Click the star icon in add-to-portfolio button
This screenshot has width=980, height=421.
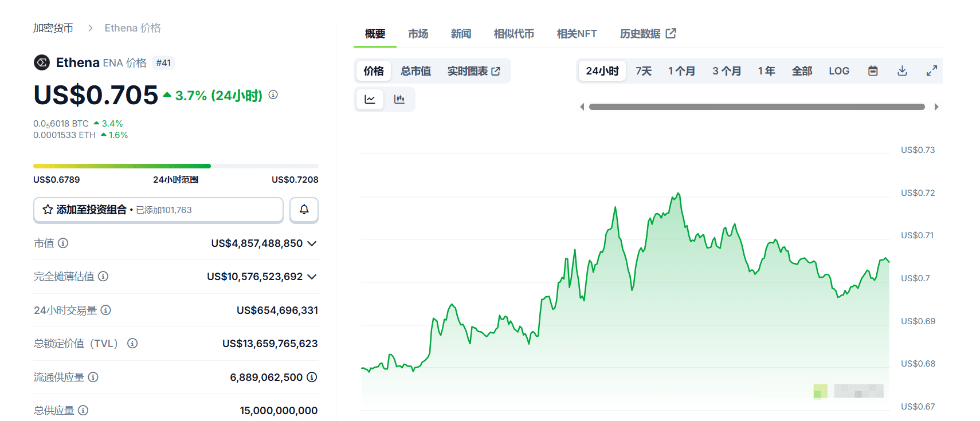pyautogui.click(x=48, y=210)
